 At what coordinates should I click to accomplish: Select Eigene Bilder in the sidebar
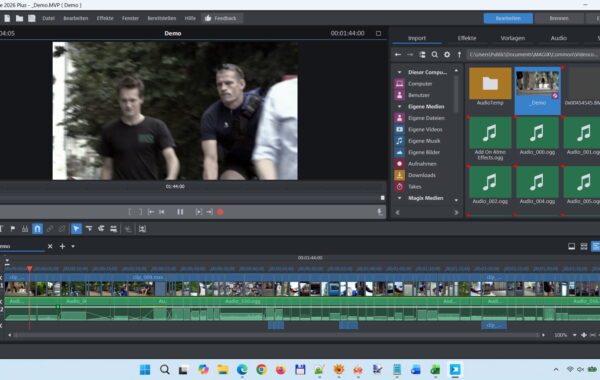pos(424,152)
